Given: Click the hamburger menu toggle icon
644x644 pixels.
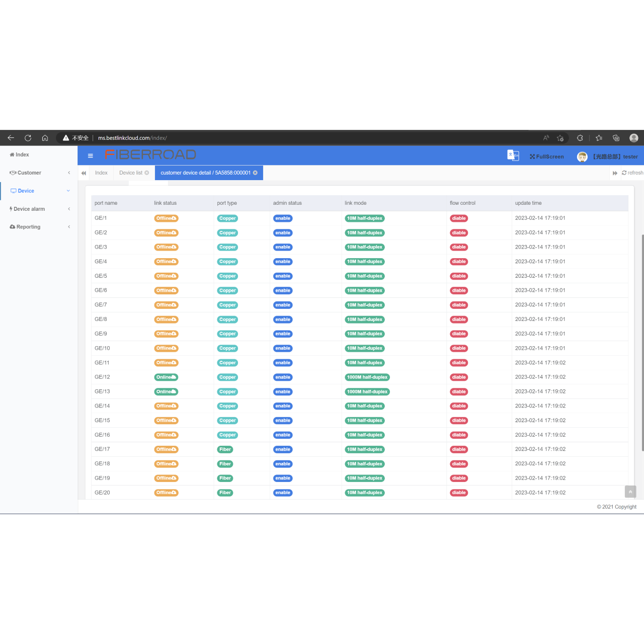Looking at the screenshot, I should pos(91,156).
